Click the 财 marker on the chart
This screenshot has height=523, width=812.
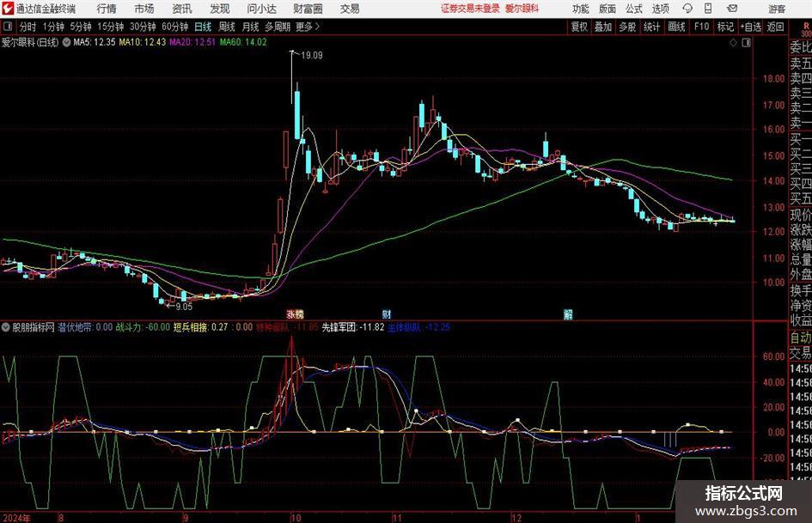[x=387, y=313]
